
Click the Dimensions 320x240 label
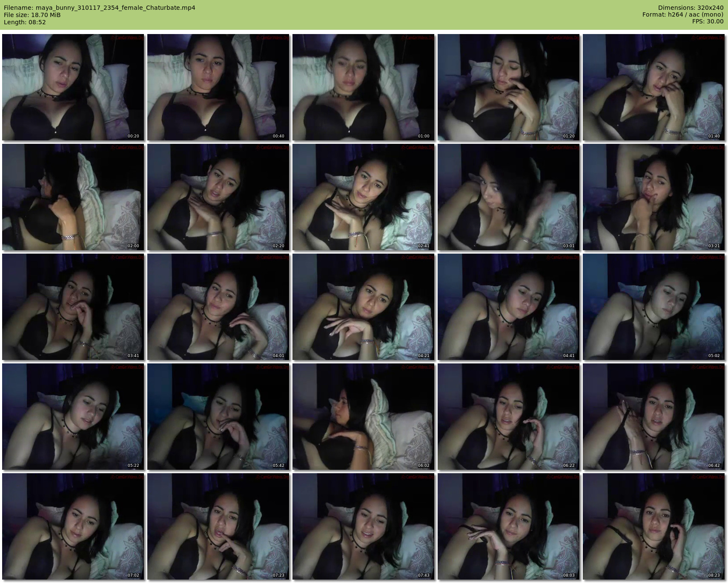pyautogui.click(x=691, y=8)
